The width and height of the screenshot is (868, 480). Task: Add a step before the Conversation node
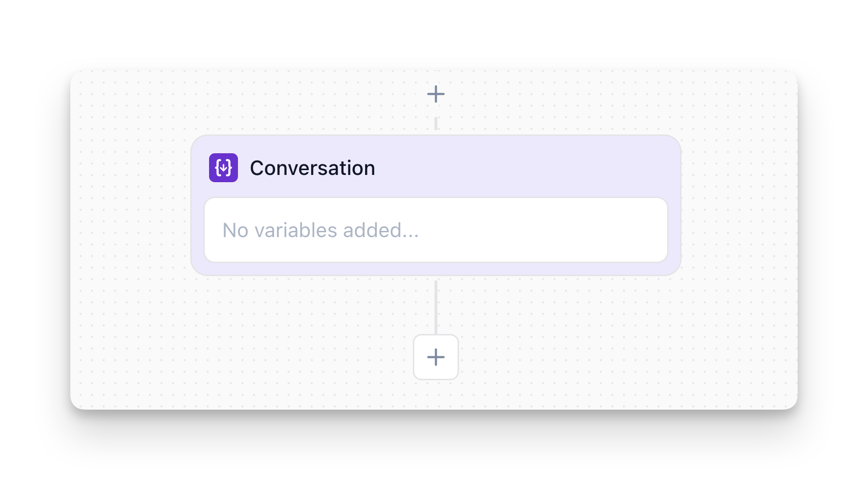point(435,94)
